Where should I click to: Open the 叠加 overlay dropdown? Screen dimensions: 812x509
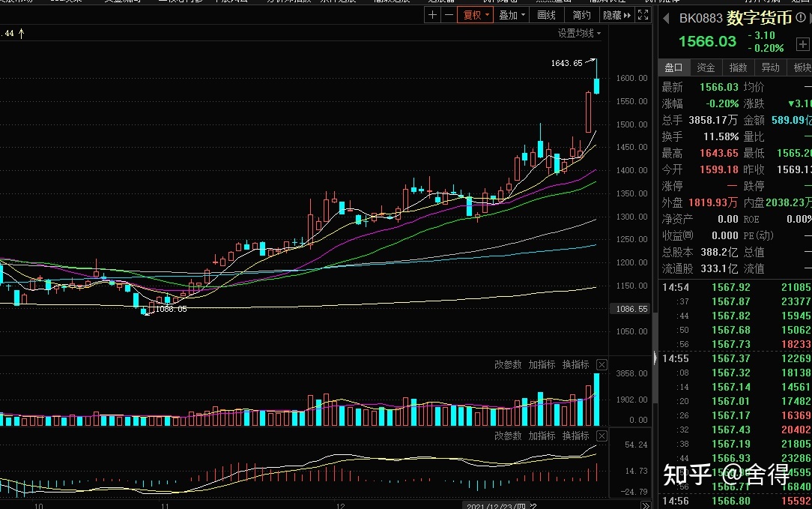[x=513, y=14]
